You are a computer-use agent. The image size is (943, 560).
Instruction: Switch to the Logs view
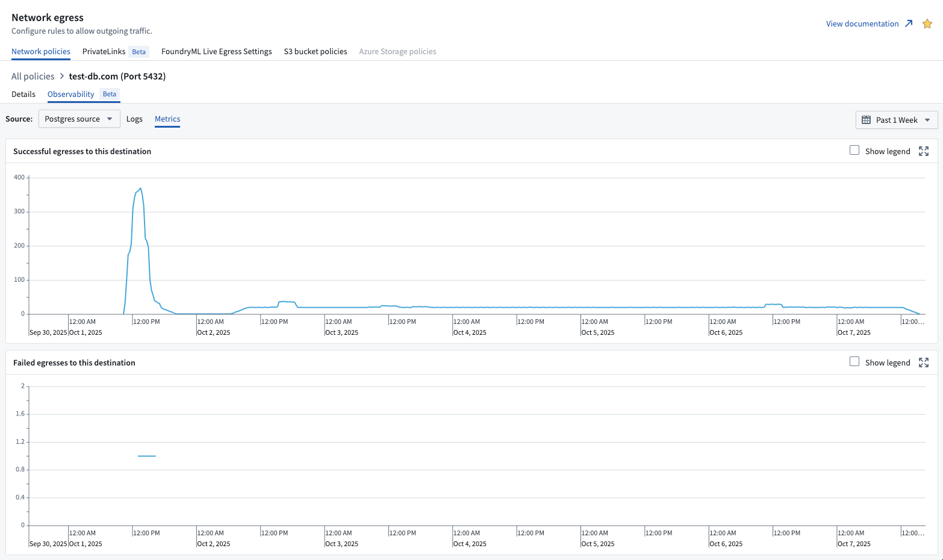pos(134,119)
